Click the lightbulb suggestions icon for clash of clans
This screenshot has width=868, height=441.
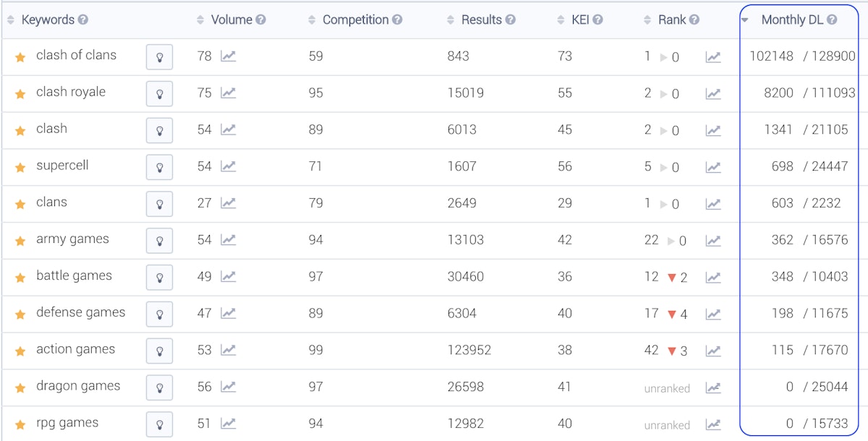coord(159,56)
